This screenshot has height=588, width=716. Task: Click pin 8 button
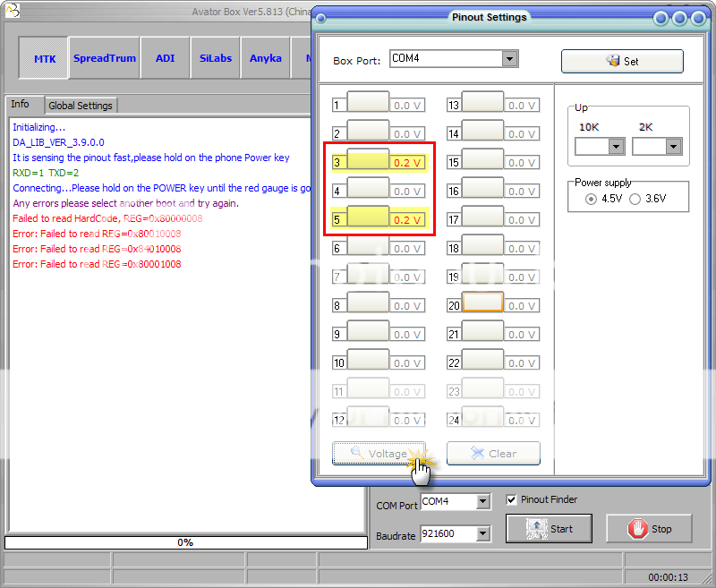[368, 302]
